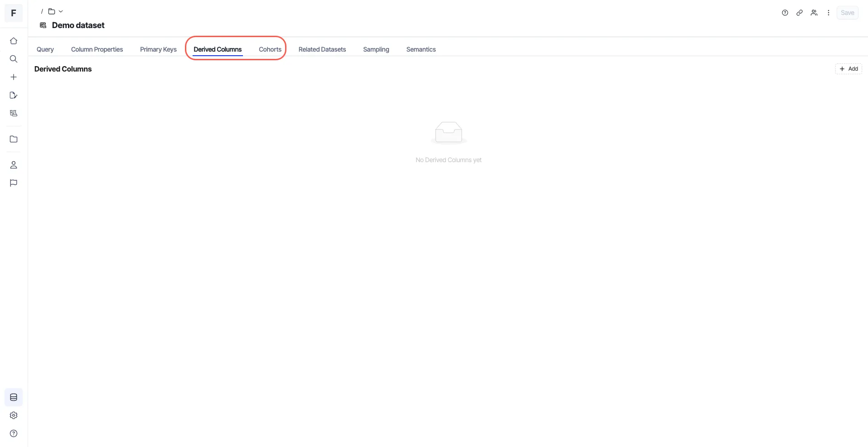Switch to the Cohorts tab

270,49
